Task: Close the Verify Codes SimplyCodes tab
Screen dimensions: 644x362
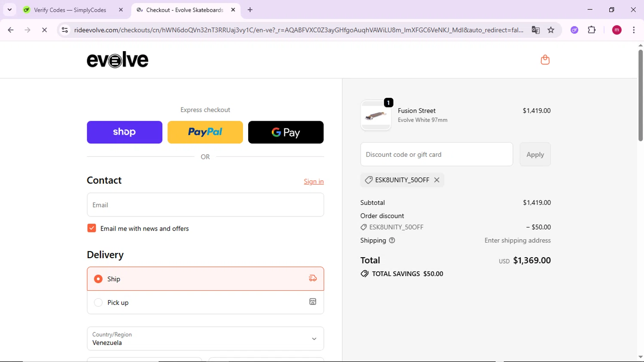Action: (x=121, y=10)
